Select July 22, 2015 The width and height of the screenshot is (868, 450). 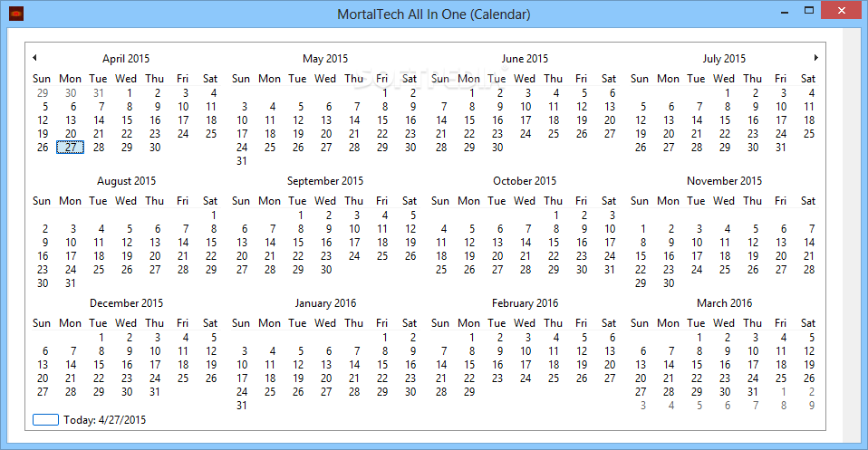point(725,134)
